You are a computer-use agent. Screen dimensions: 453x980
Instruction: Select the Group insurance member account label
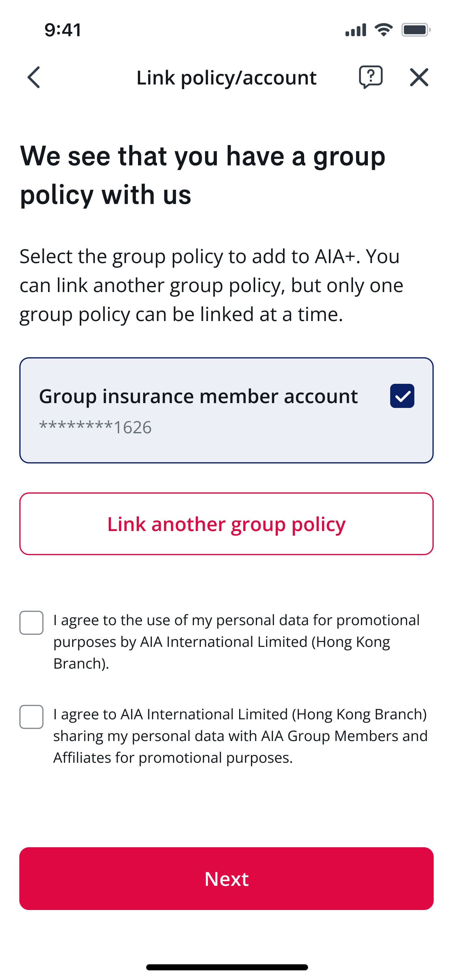(198, 396)
